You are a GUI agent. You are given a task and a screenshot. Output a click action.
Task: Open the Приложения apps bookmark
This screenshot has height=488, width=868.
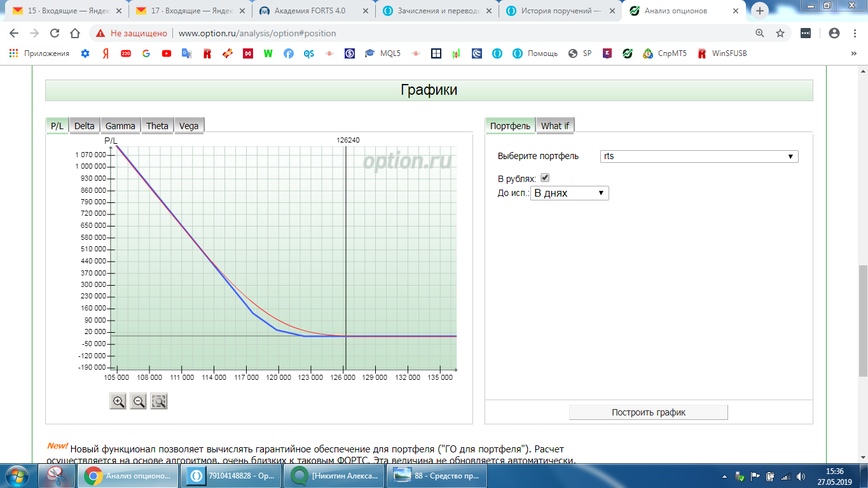point(39,53)
